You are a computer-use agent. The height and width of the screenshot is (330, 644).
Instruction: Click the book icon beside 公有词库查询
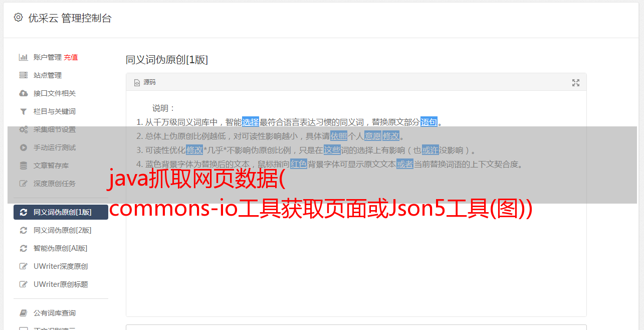[x=23, y=313]
